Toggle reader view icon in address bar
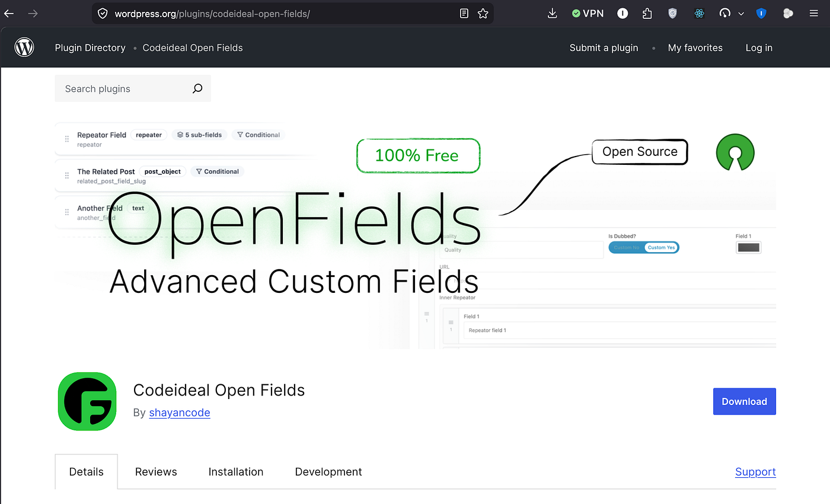Image resolution: width=830 pixels, height=504 pixels. pyautogui.click(x=464, y=13)
